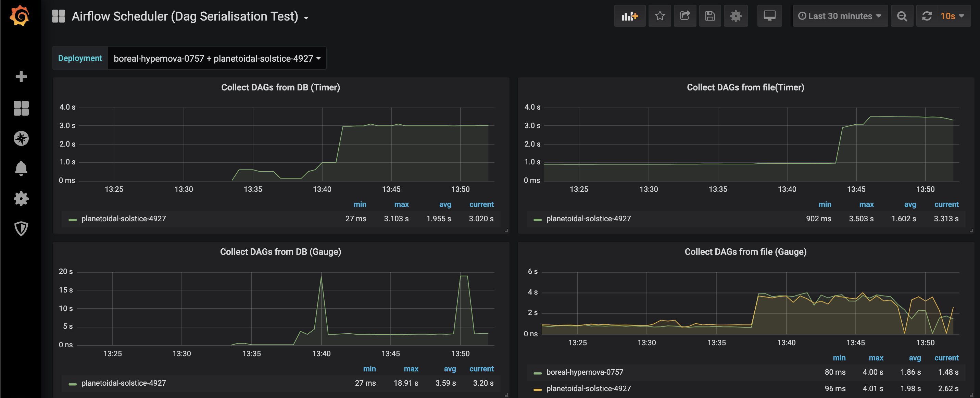Cycle view mode with monitor icon
The height and width of the screenshot is (398, 980).
[x=769, y=16]
